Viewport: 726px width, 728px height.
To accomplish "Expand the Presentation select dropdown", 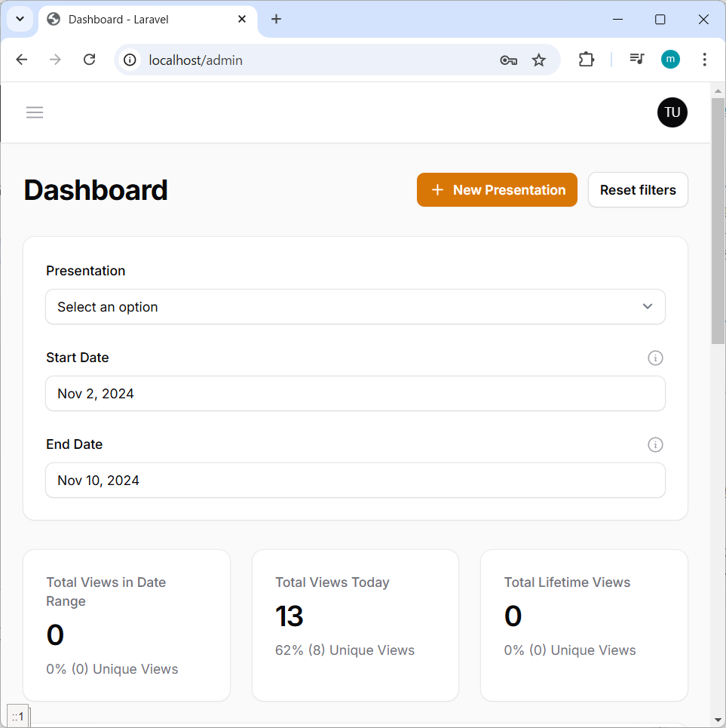I will tap(355, 307).
